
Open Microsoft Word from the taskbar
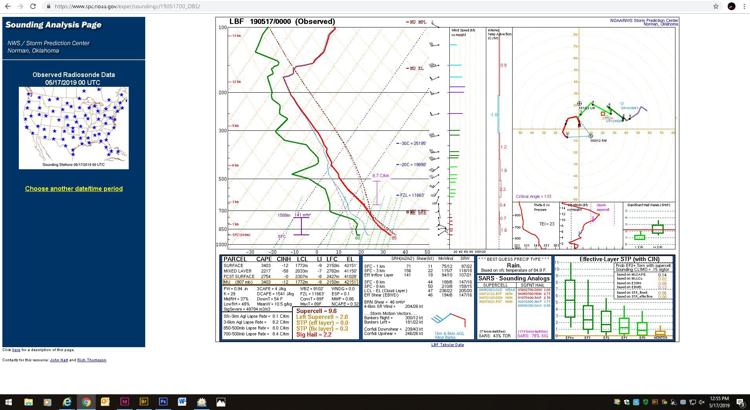tap(182, 402)
